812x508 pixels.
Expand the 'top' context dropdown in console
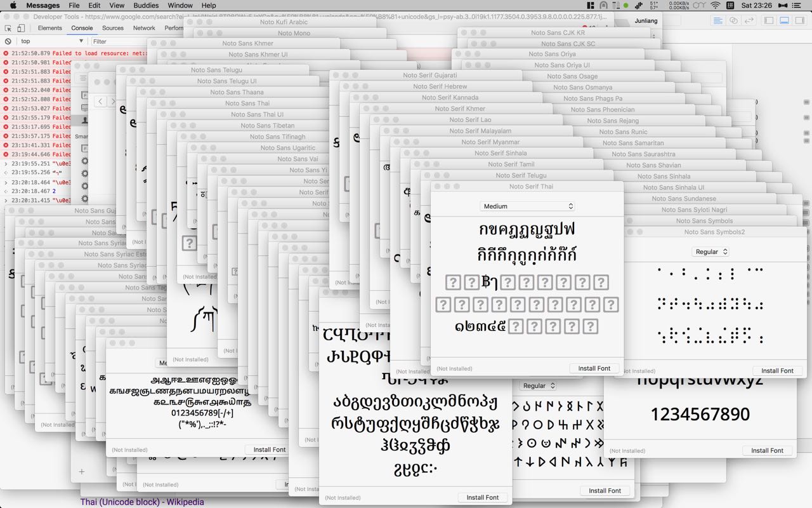tap(52, 41)
